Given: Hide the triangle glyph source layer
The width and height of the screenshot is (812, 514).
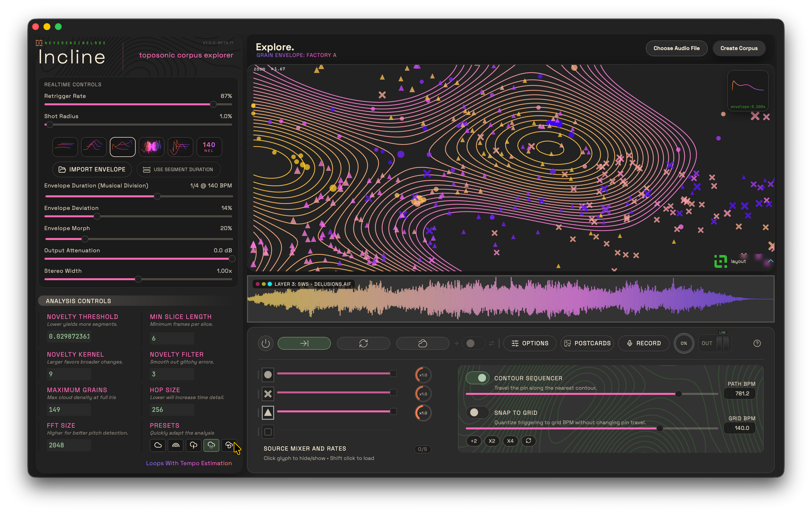Looking at the screenshot, I should click(268, 413).
